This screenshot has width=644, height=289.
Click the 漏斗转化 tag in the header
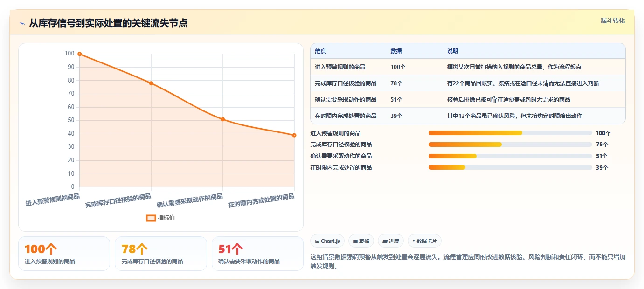[612, 21]
